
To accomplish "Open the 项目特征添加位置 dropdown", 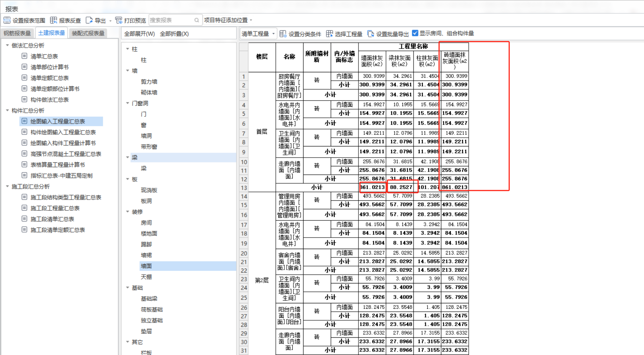I will point(228,20).
